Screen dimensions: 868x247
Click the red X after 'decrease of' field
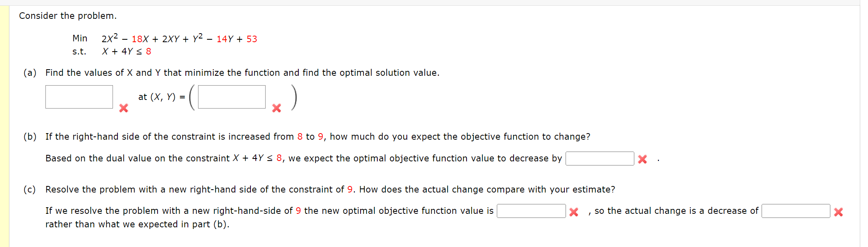(x=839, y=212)
